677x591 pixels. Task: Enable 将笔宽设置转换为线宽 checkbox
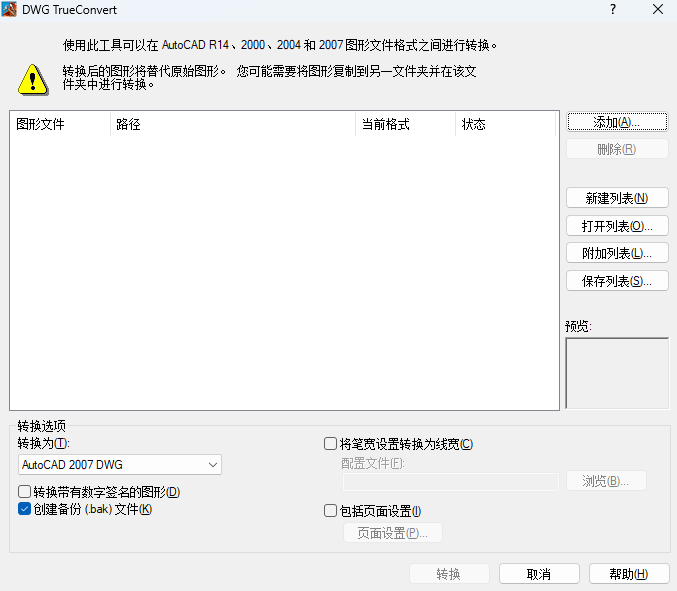[331, 444]
